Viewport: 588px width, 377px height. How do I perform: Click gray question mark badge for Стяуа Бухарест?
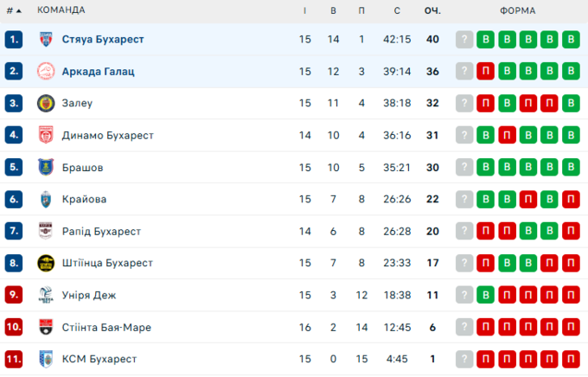(465, 40)
